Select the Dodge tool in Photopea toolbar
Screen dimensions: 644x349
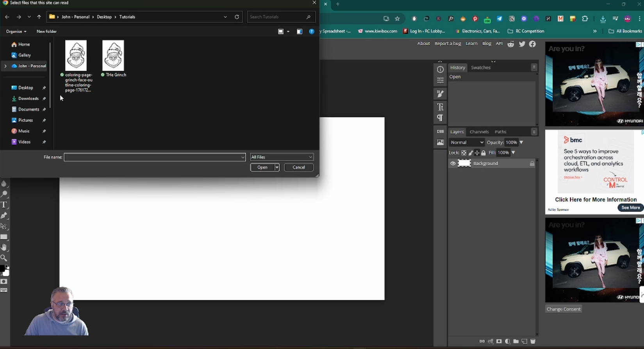point(4,194)
